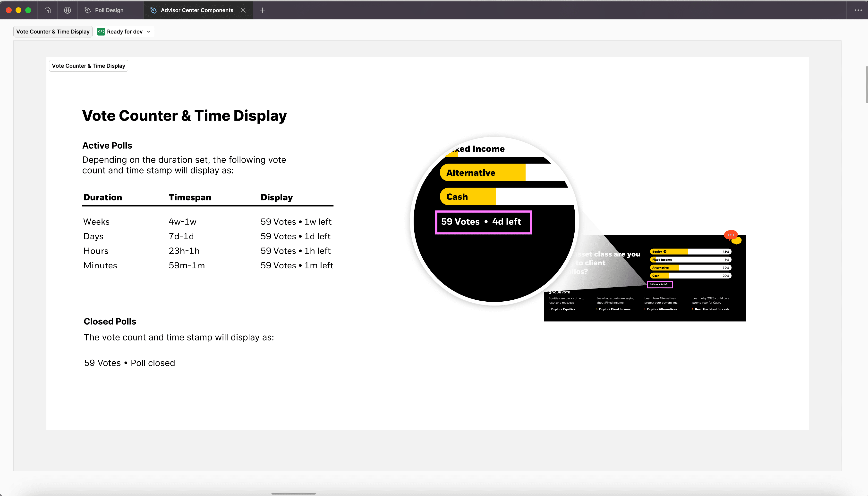Image resolution: width=868 pixels, height=496 pixels.
Task: Click the YOUR VOTE checkmark icon in the mockup
Action: [550, 292]
